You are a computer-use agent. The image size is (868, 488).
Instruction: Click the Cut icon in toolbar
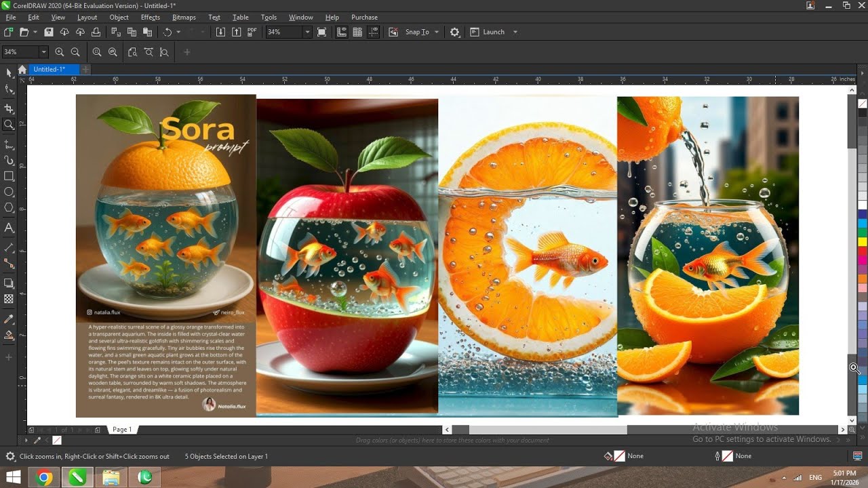115,32
